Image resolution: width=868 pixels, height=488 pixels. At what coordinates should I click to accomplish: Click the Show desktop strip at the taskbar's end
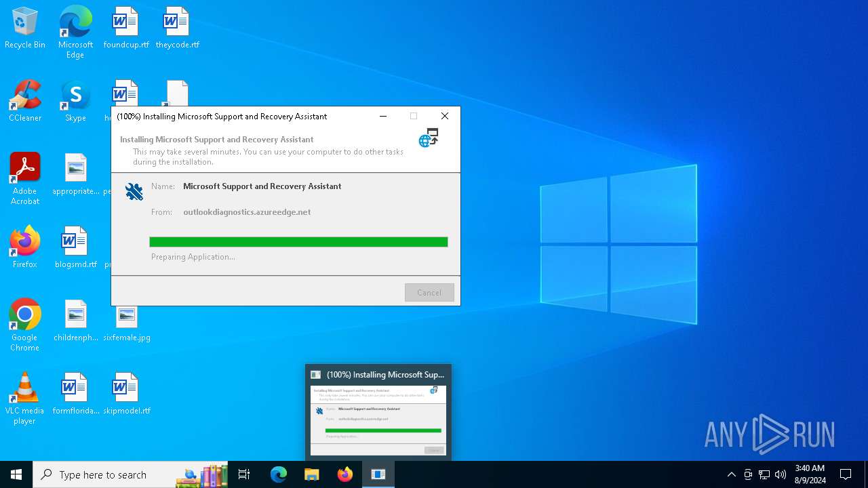click(866, 474)
